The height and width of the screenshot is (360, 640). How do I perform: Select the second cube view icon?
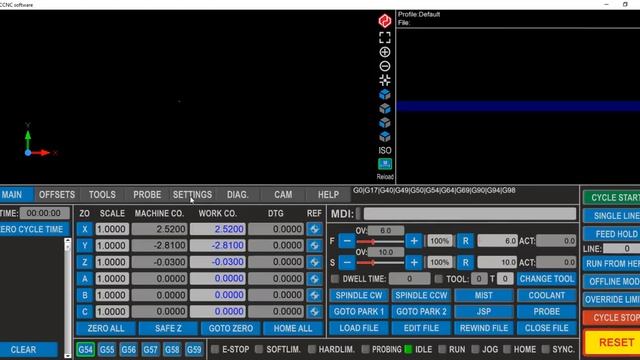pyautogui.click(x=384, y=108)
